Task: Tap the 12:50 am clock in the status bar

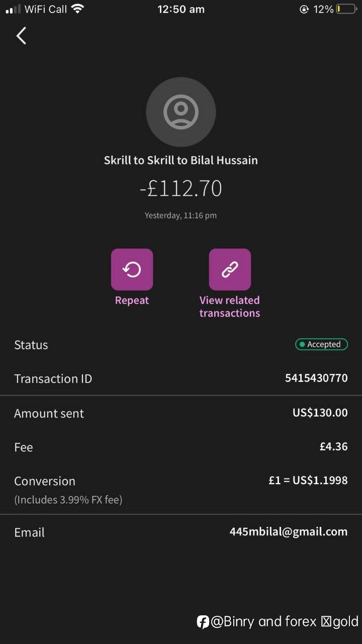Action: 181,9
